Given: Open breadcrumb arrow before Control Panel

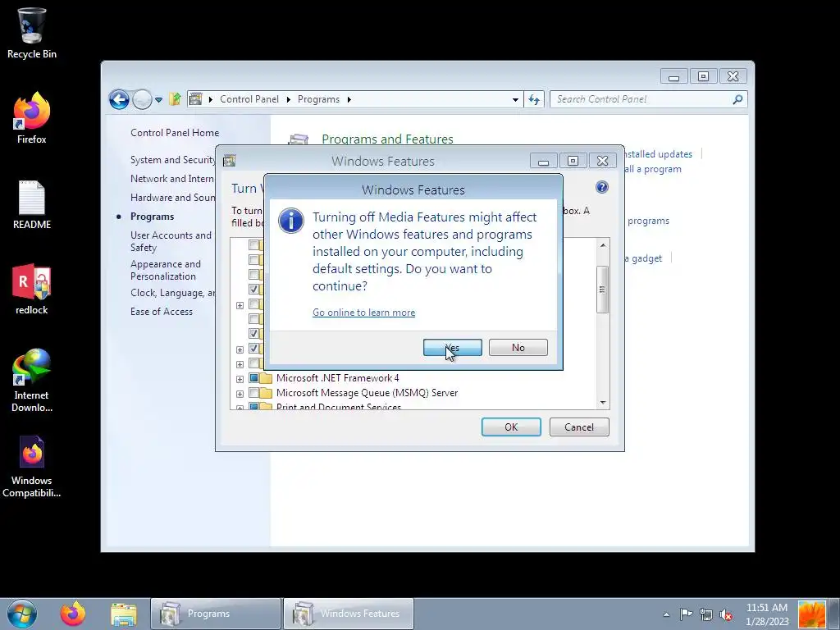Looking at the screenshot, I should [211, 99].
